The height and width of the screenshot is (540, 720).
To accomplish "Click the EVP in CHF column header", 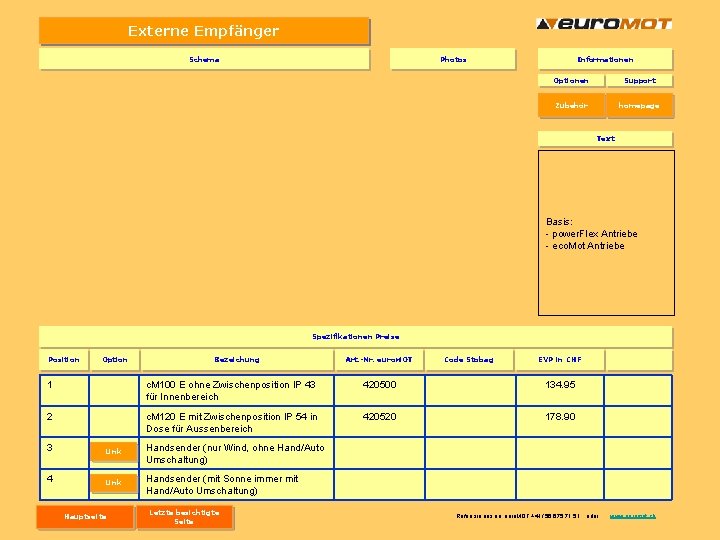I will (x=560, y=360).
